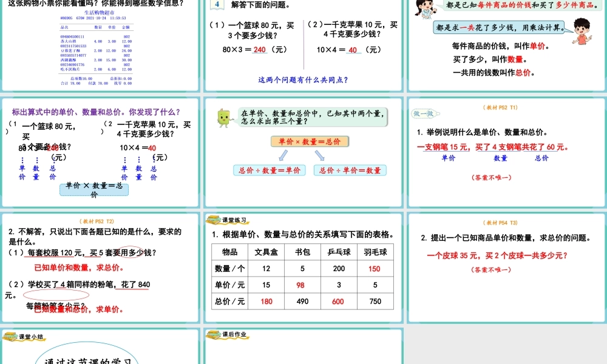Click the green 总价÷数量=单价 box

pyautogui.click(x=271, y=170)
